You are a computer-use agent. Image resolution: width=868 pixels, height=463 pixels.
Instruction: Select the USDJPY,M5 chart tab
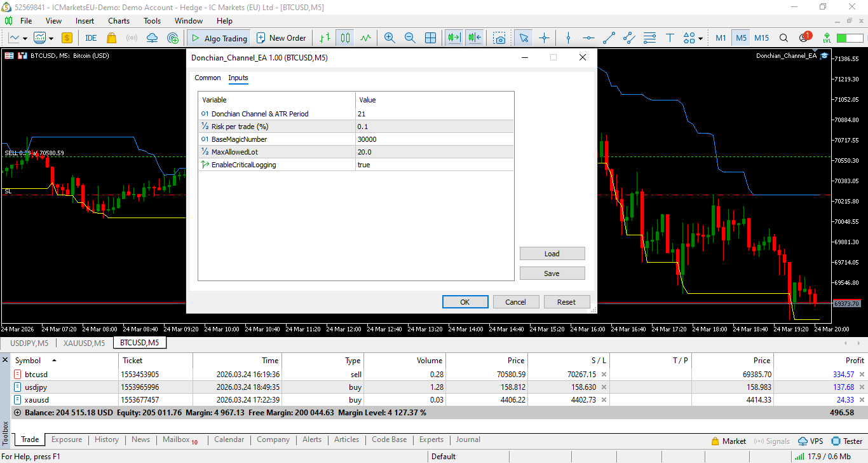pyautogui.click(x=29, y=343)
